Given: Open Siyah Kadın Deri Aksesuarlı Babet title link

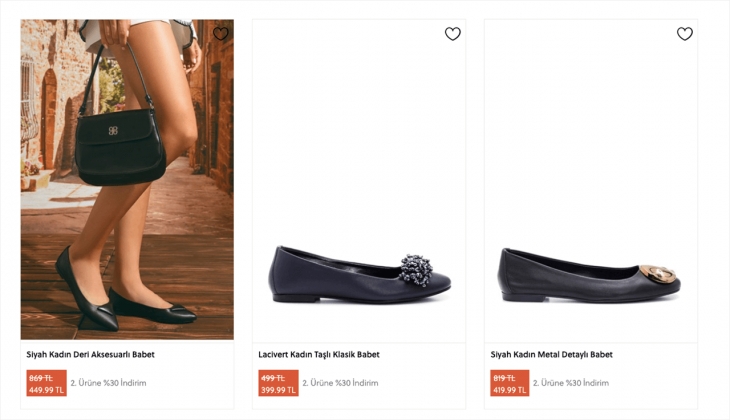Looking at the screenshot, I should (90, 354).
